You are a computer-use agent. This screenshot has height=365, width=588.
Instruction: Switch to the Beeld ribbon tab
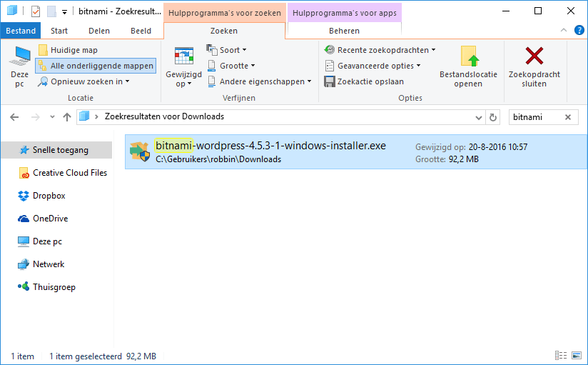point(141,31)
